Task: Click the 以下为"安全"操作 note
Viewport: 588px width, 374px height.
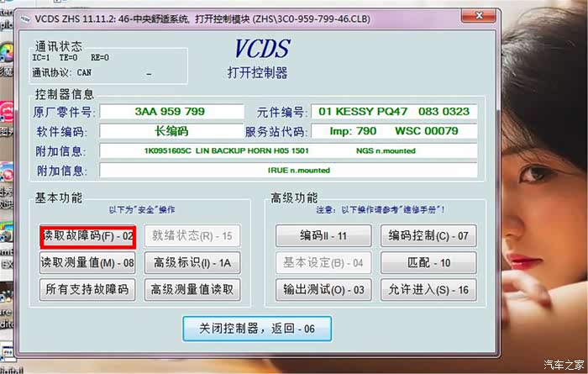Action: click(x=142, y=210)
